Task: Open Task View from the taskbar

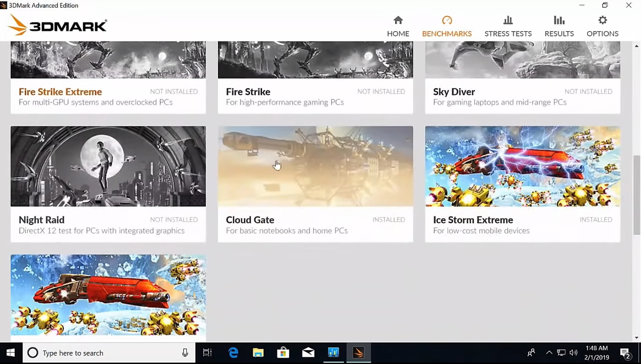Action: pyautogui.click(x=207, y=353)
